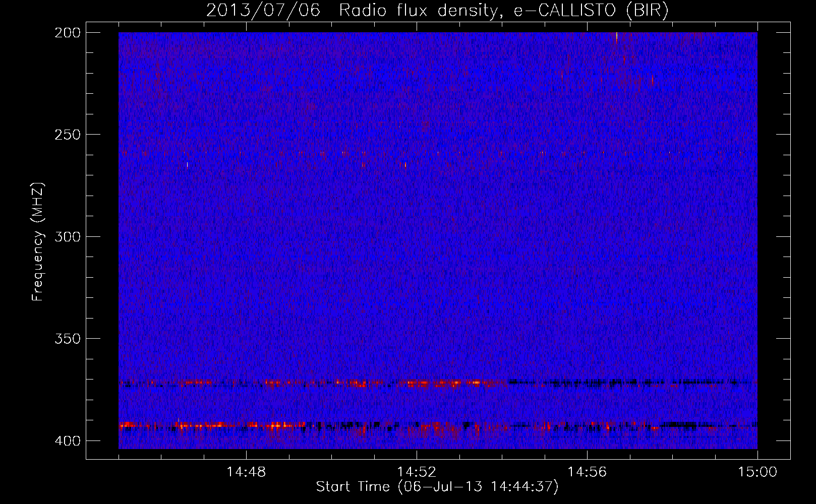
Task: Click the 14:52 time axis label
Action: [x=417, y=472]
